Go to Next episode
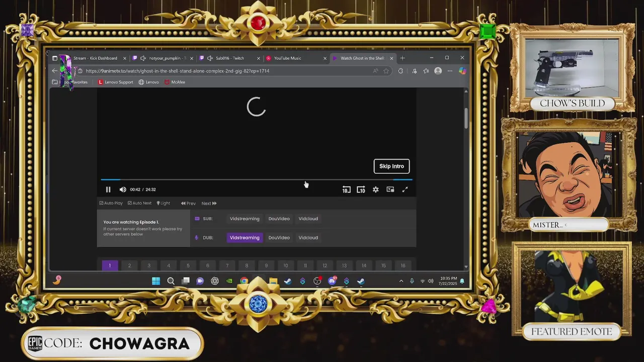This screenshot has height=362, width=644. click(209, 203)
